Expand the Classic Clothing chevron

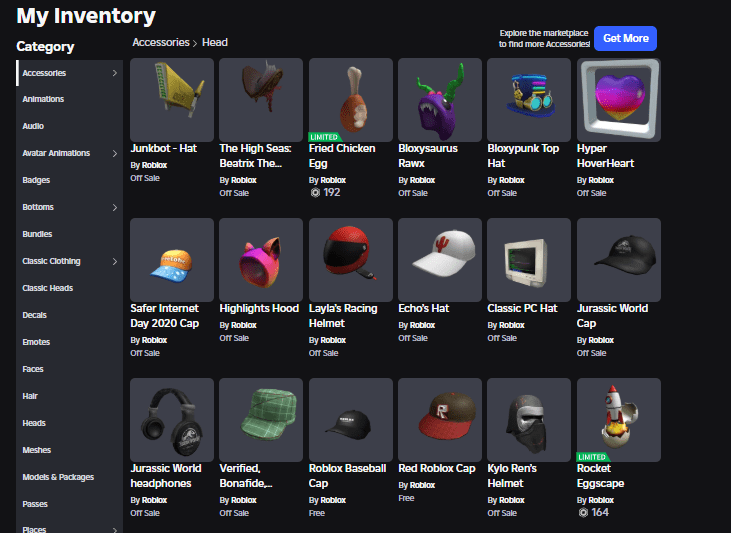[115, 262]
